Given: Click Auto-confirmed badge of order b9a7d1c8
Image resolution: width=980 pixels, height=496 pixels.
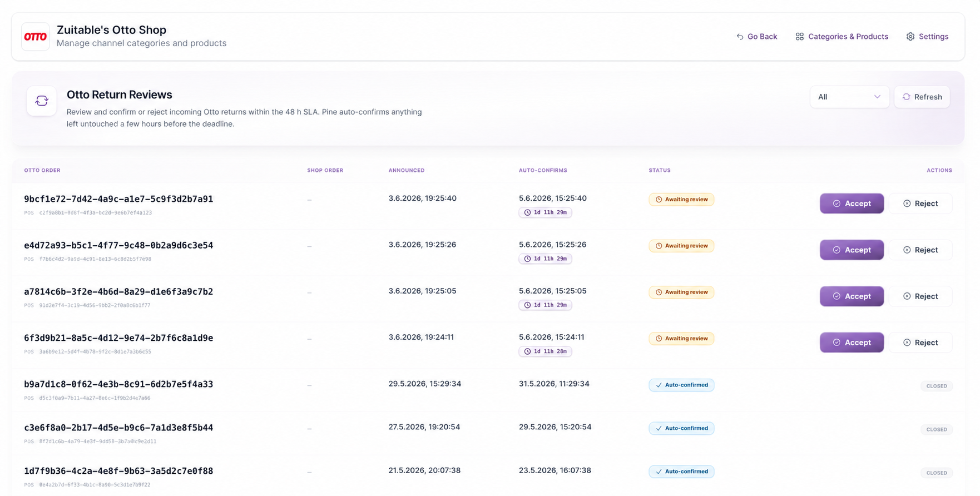Looking at the screenshot, I should [681, 385].
